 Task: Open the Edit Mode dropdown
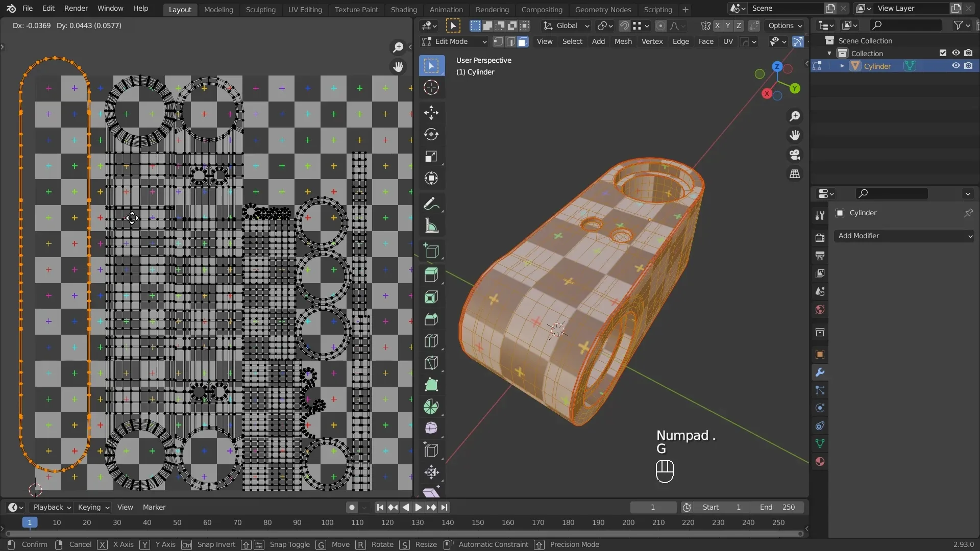click(x=454, y=41)
